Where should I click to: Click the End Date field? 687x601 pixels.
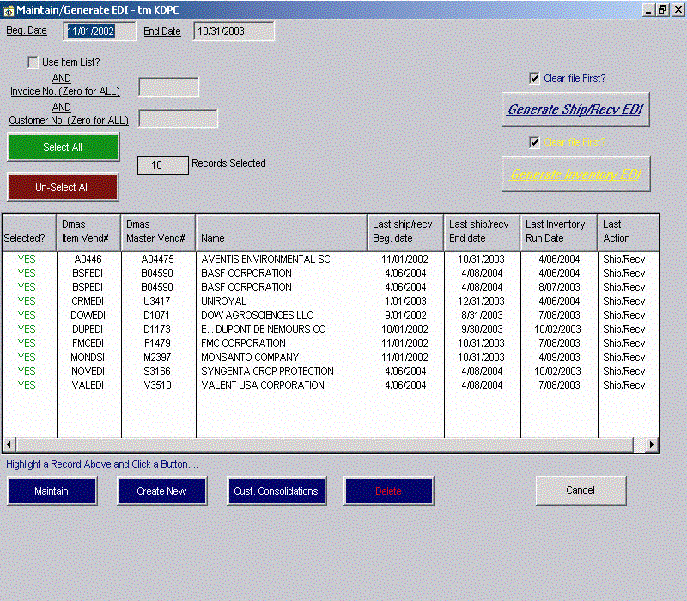pos(234,31)
